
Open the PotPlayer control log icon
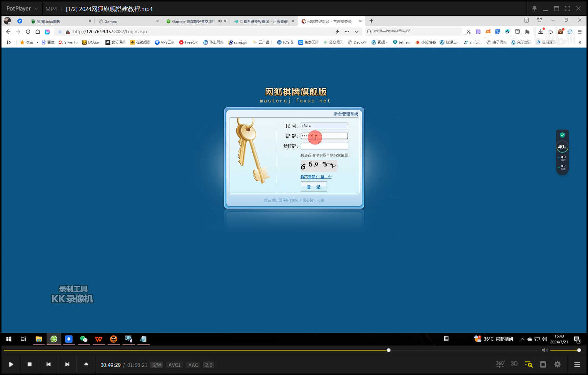pyautogui.click(x=543, y=364)
